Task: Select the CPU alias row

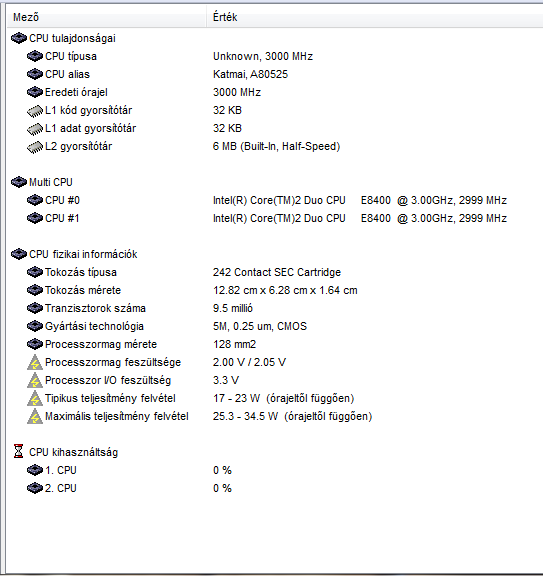Action: pyautogui.click(x=275, y=74)
